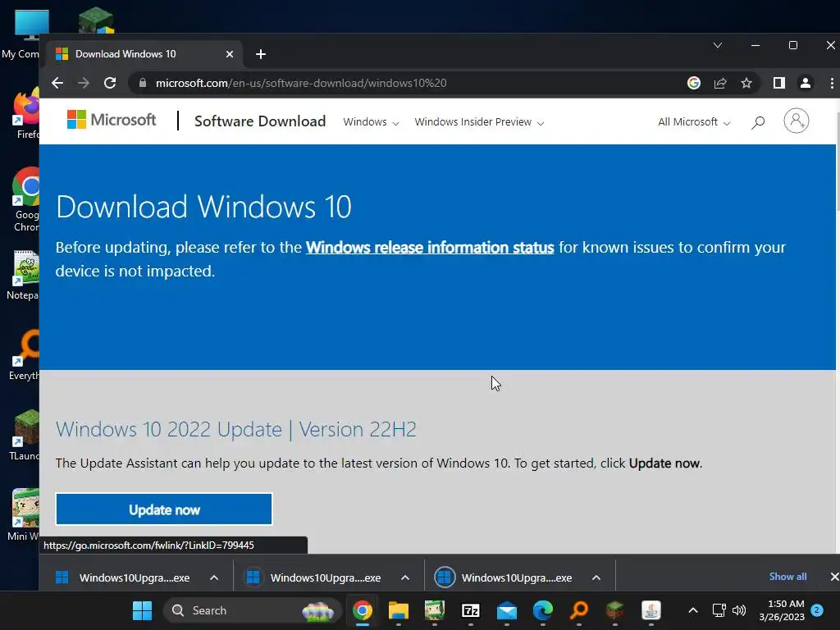
Task: Select Everything desktop shortcut
Action: coord(24,355)
